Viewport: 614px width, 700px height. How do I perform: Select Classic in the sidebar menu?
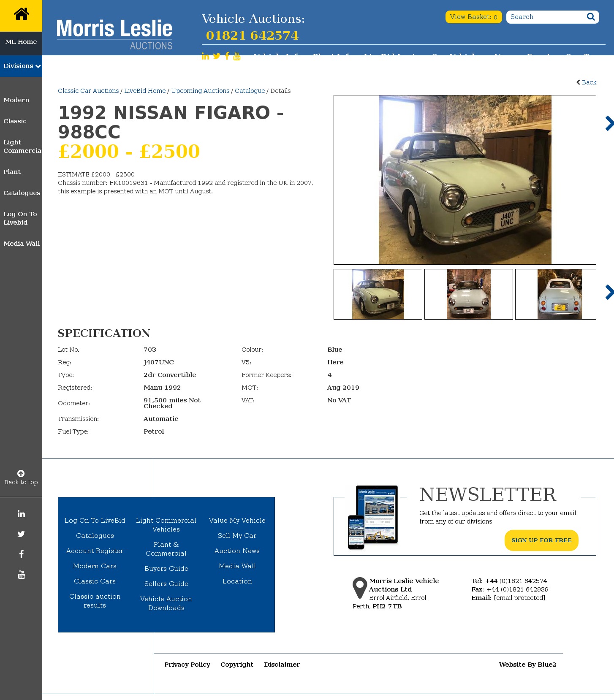click(x=15, y=121)
